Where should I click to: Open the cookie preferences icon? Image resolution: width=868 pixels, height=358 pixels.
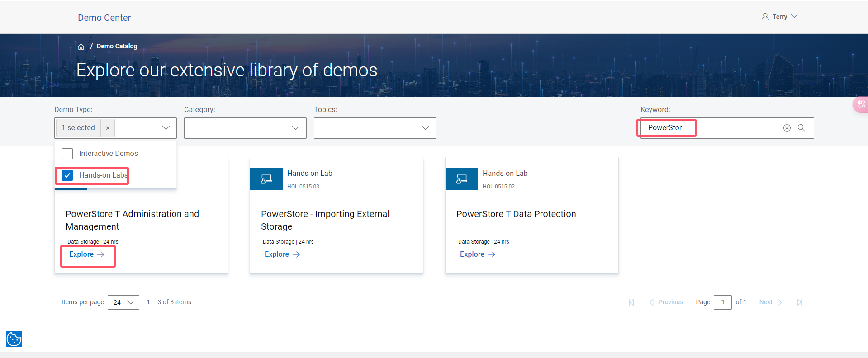coord(14,339)
